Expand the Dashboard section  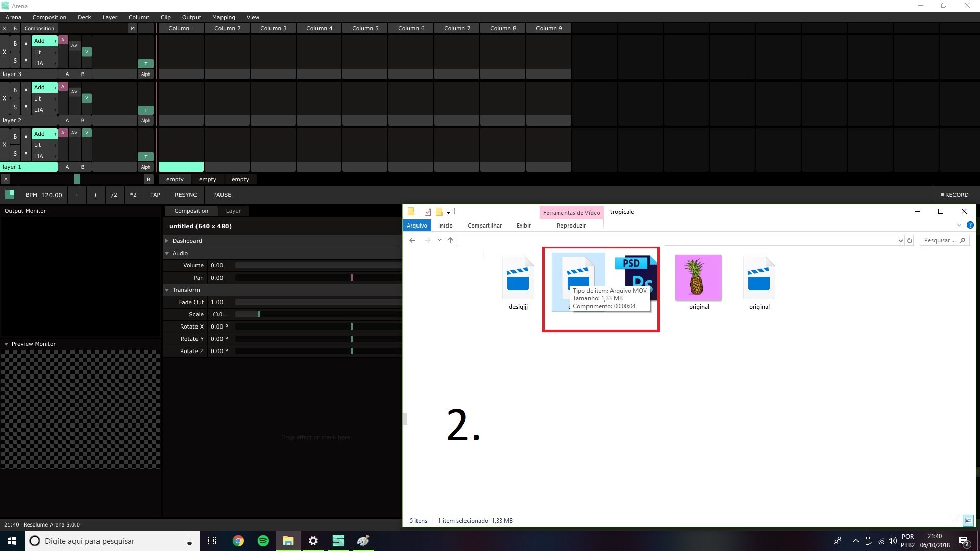click(x=167, y=241)
